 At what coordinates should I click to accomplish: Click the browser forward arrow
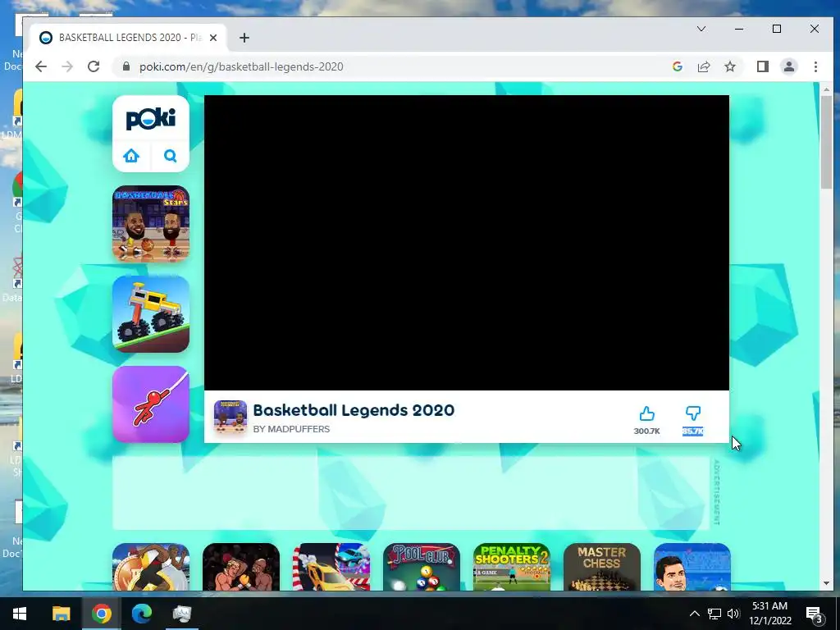[x=67, y=66]
